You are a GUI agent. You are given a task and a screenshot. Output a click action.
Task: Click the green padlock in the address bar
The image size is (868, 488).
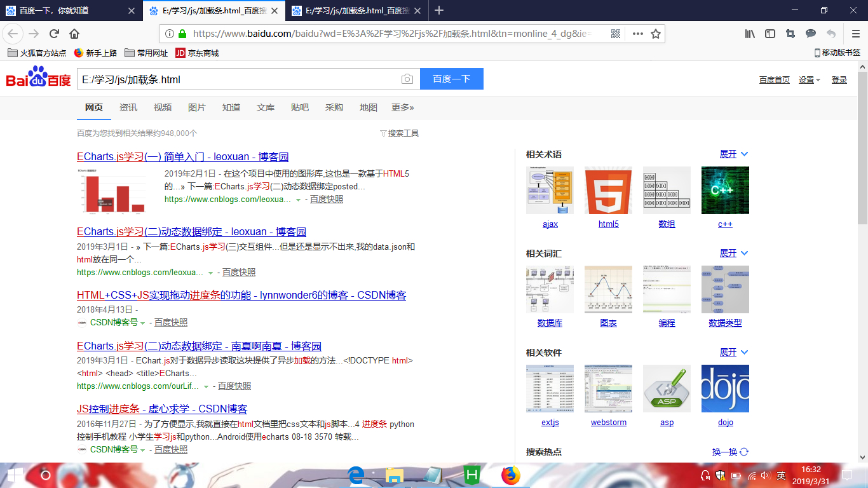(x=182, y=34)
